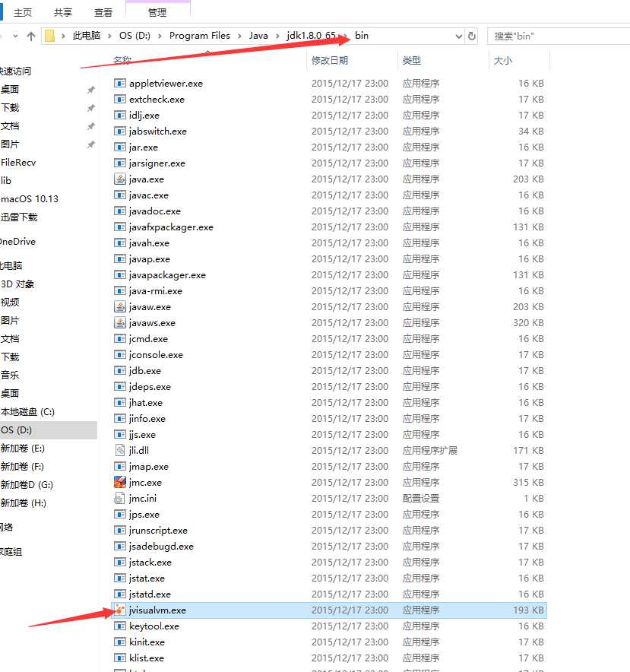This screenshot has height=672, width=630.
Task: Click the javac.exe file icon
Action: click(120, 195)
